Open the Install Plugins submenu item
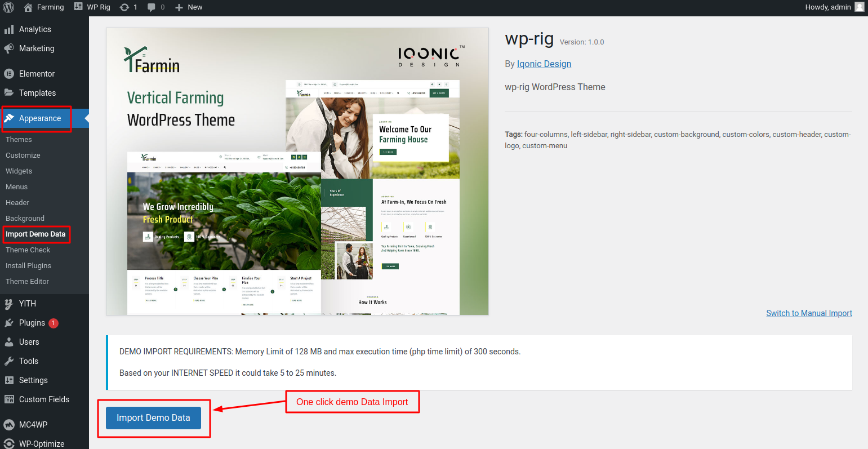868x449 pixels. coord(29,266)
